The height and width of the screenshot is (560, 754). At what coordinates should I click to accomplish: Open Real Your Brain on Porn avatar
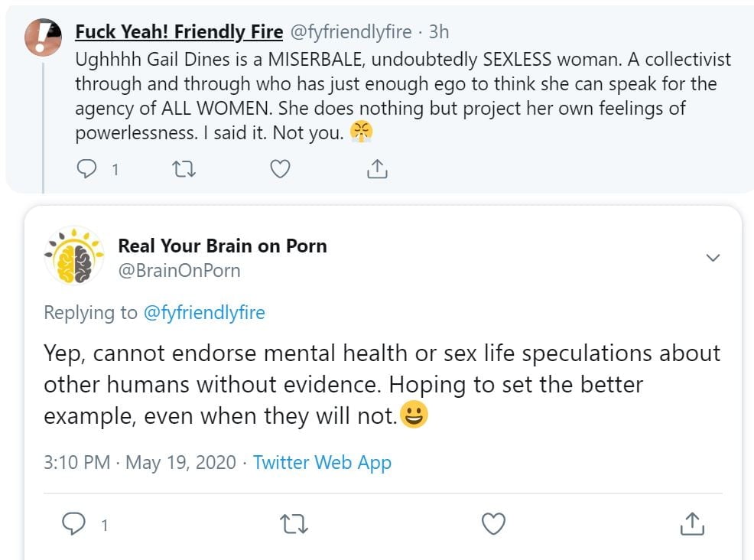[74, 256]
